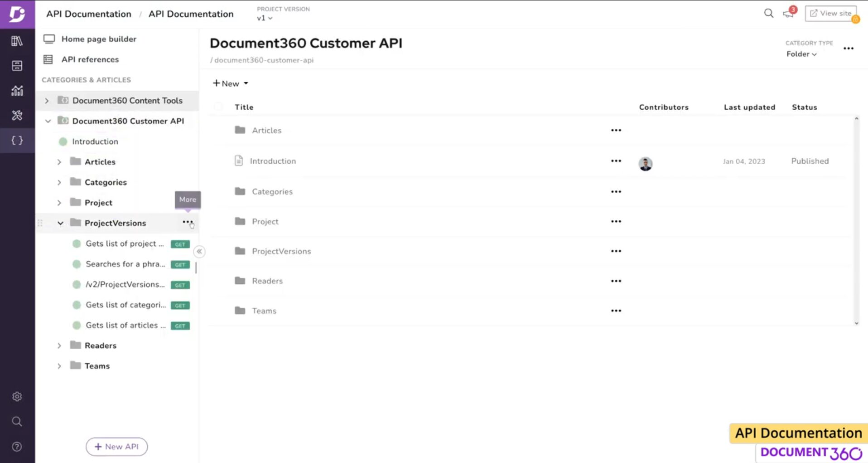
Task: Open the Tools wrench sidebar icon
Action: coord(17,115)
